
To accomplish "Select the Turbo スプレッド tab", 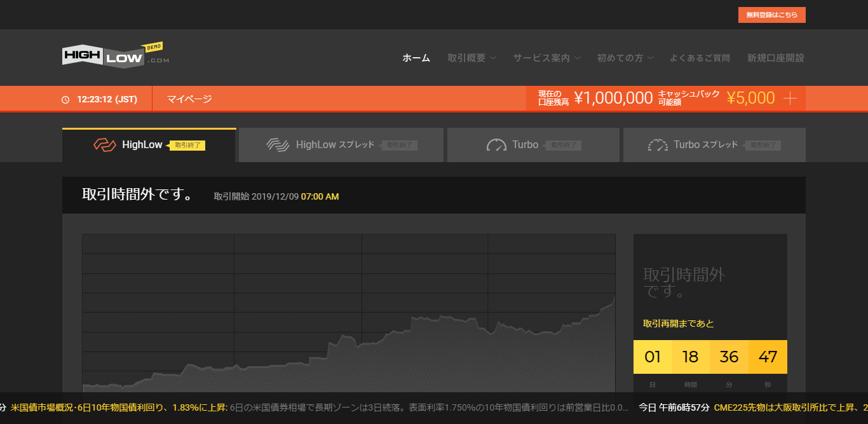I will [x=714, y=145].
